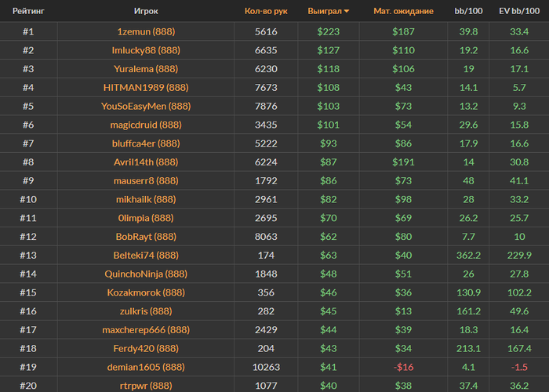Sort by EV bb/100 column header
The width and height of the screenshot is (549, 392).
[x=519, y=11]
